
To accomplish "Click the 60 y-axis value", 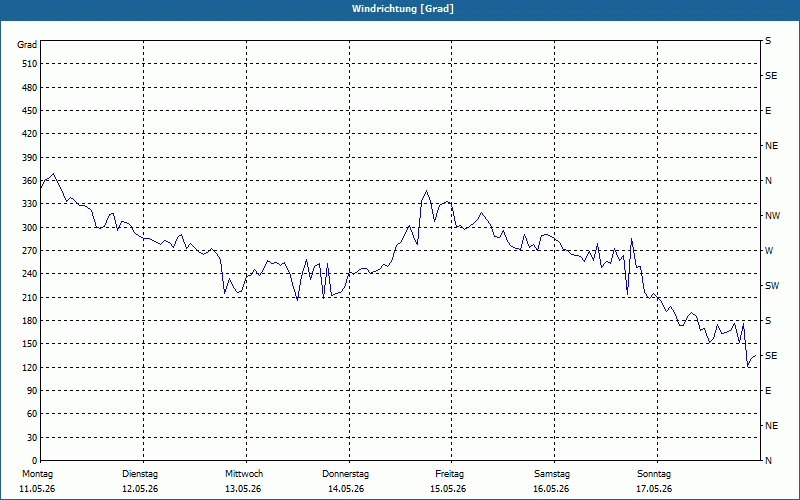I will (x=32, y=414).
